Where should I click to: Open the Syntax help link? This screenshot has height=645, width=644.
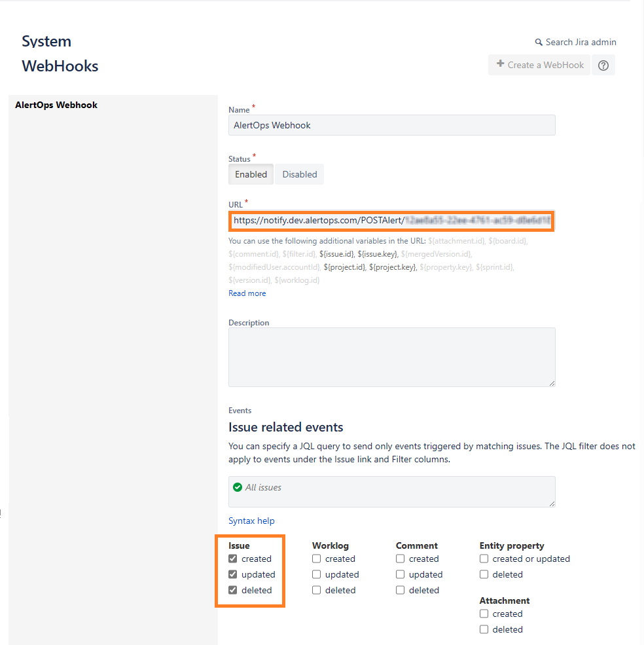pos(251,521)
